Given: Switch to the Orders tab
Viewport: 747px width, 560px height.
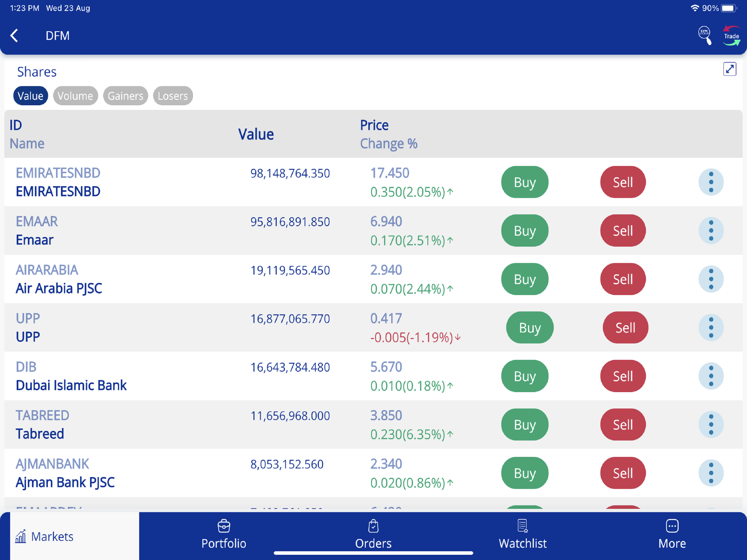Looking at the screenshot, I should (x=373, y=535).
